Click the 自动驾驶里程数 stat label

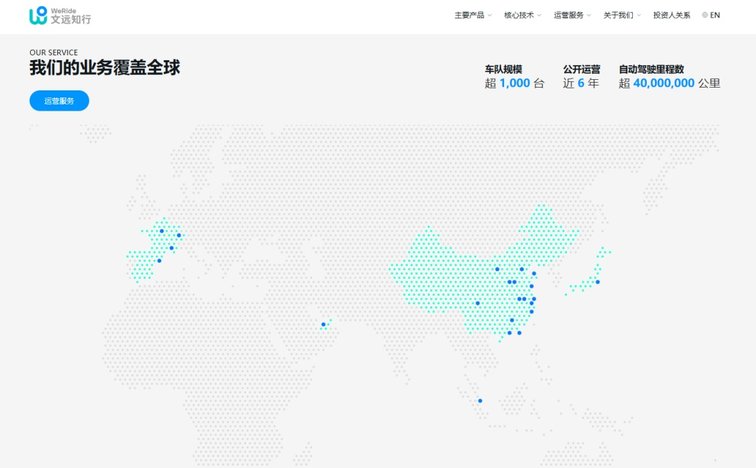(x=651, y=69)
